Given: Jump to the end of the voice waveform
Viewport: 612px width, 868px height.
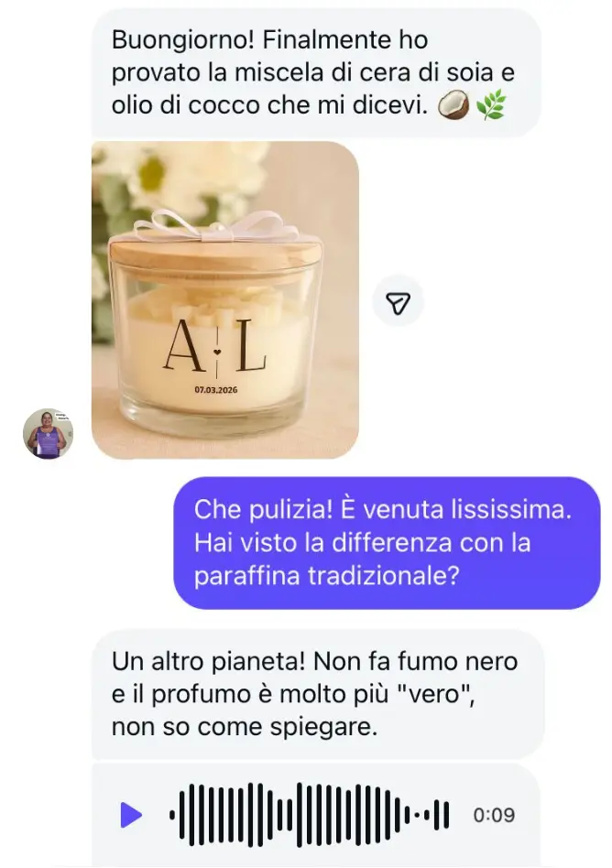Looking at the screenshot, I should click(x=445, y=815).
